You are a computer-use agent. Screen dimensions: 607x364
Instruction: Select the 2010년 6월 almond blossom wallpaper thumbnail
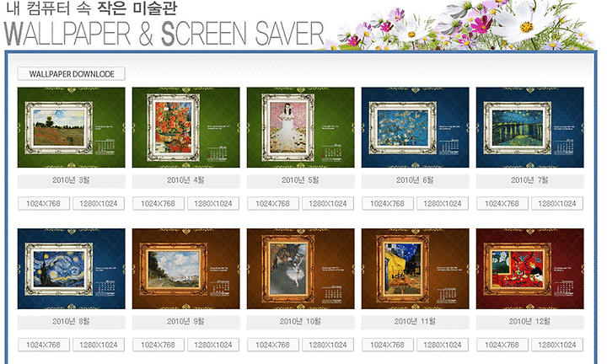click(x=415, y=127)
